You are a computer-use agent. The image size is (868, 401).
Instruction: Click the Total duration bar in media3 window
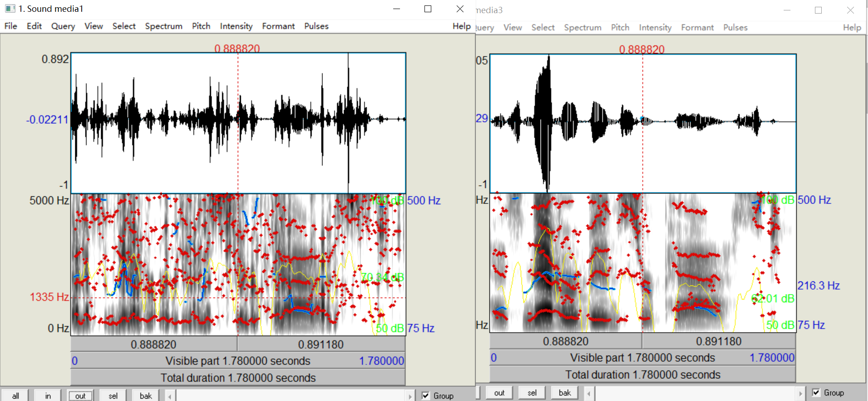(643, 375)
